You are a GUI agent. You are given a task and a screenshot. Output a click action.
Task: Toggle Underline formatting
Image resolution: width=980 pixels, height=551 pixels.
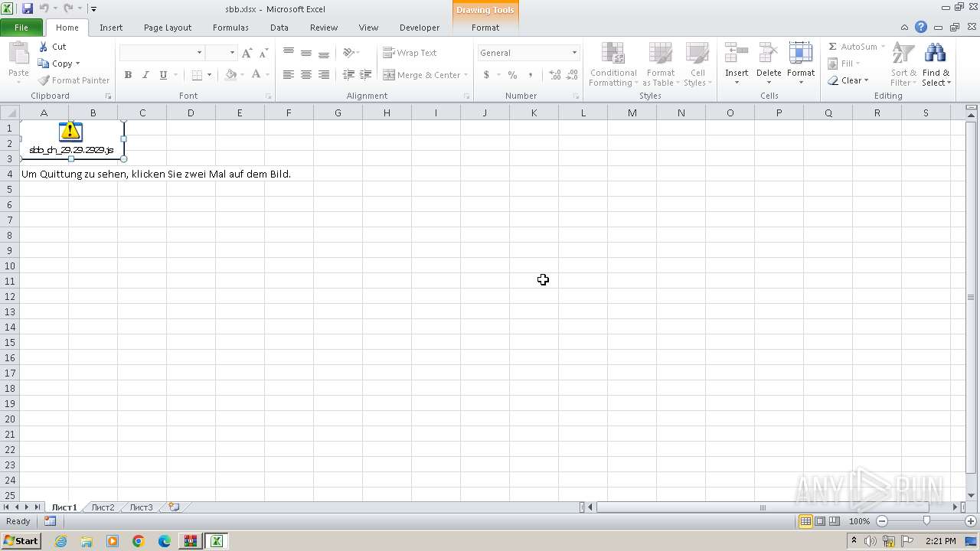click(x=163, y=75)
